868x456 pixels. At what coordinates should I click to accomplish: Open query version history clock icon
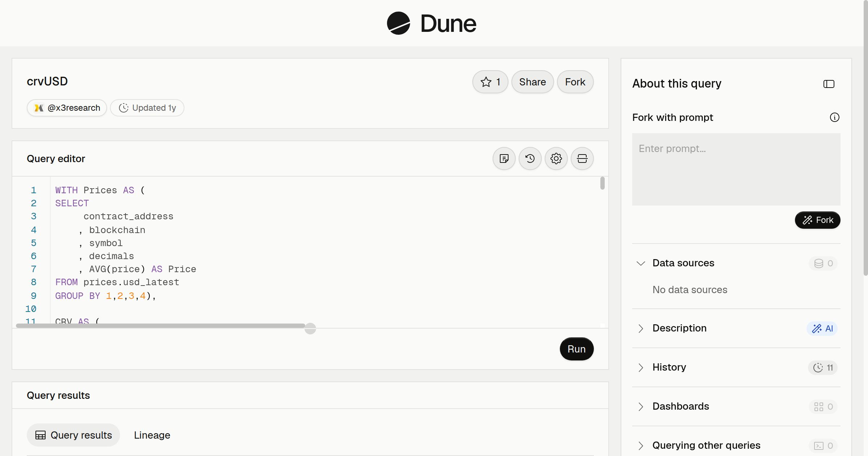(530, 159)
